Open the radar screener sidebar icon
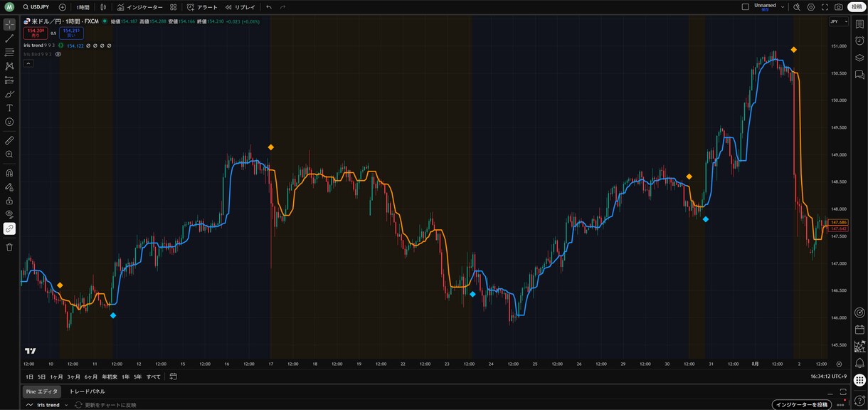 point(859,312)
